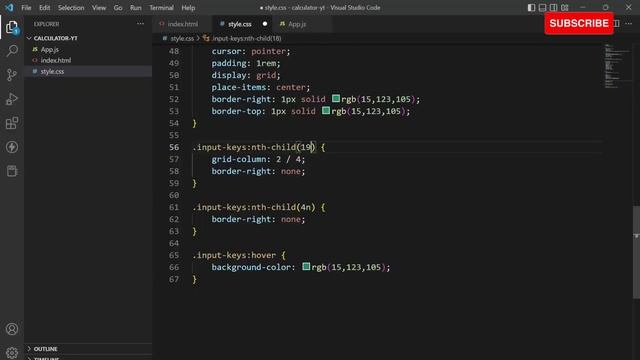Click 'border-right: none;' on line 58
640x360 pixels.
[x=258, y=171]
